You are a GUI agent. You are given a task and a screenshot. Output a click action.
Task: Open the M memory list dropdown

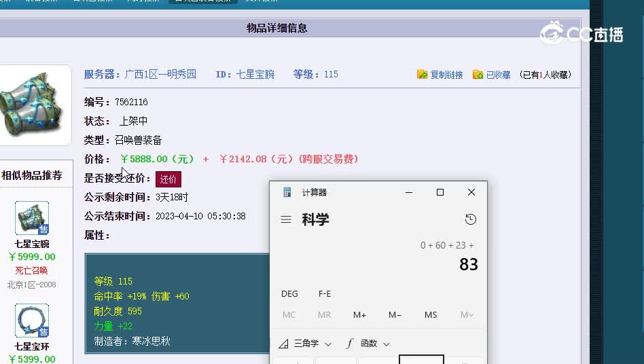click(467, 315)
